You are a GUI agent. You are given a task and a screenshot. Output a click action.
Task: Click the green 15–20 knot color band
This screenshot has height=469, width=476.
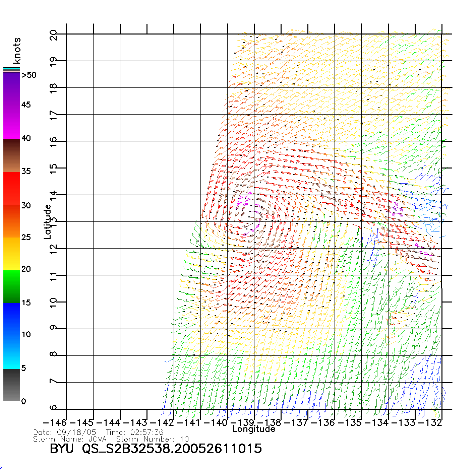12,286
